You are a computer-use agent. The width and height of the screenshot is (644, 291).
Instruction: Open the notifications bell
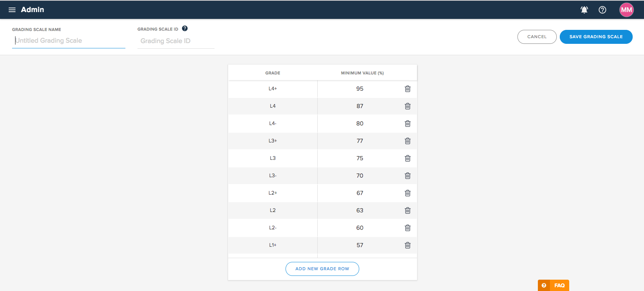point(584,10)
